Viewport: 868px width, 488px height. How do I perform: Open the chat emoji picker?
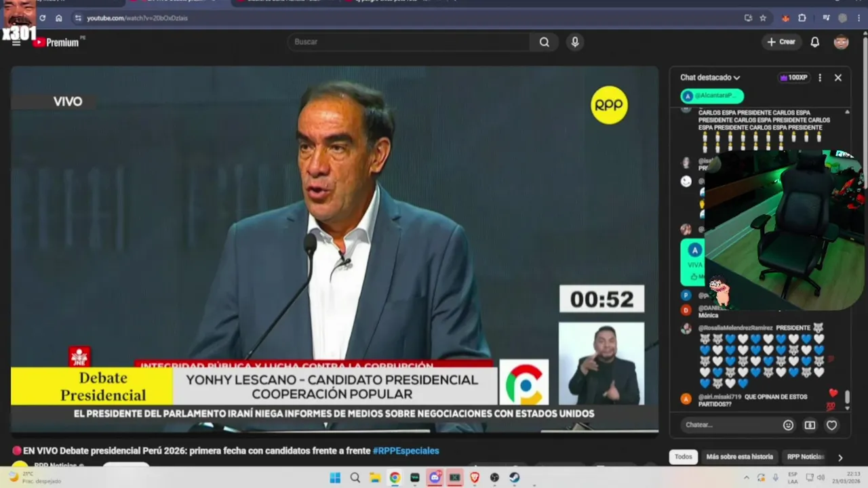click(x=788, y=425)
